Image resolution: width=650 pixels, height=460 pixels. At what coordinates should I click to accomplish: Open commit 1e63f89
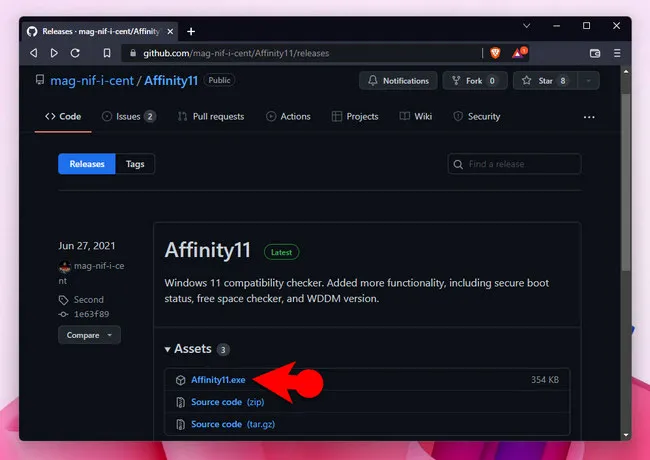[x=91, y=314]
